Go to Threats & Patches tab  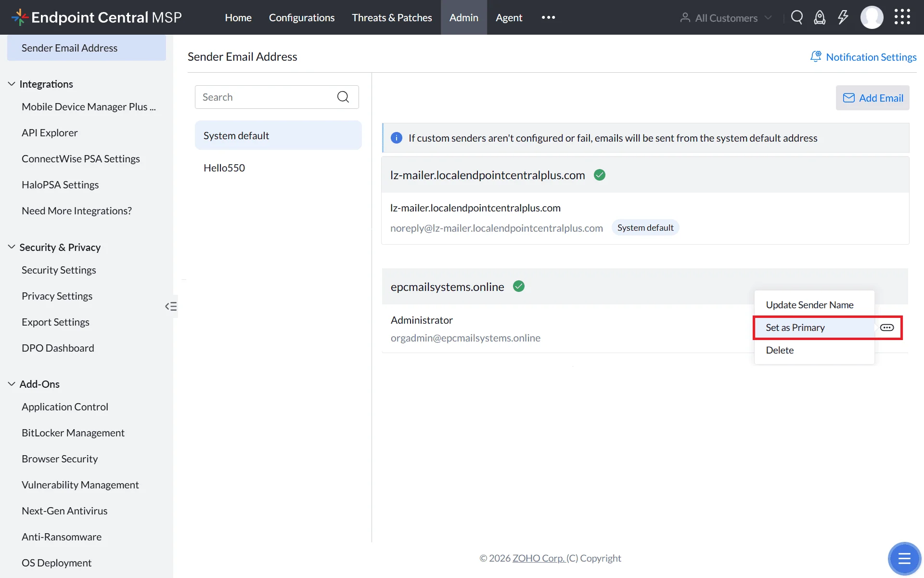coord(392,17)
